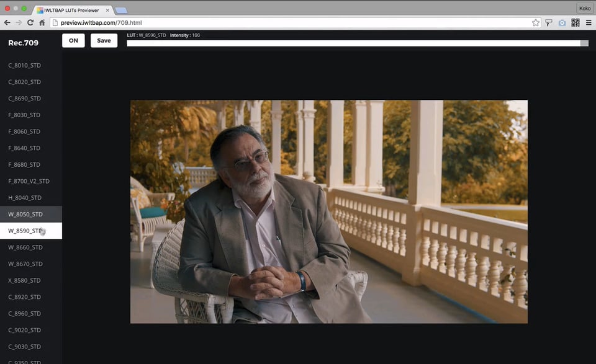This screenshot has height=364, width=596.
Task: Choose the C_8010_STD LUT
Action: coord(25,65)
